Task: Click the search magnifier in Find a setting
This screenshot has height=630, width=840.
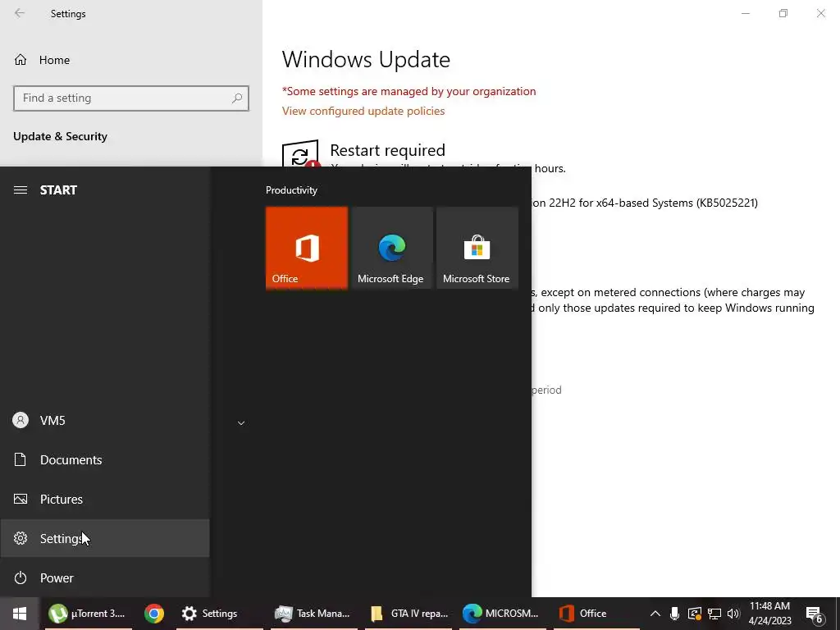Action: point(237,98)
